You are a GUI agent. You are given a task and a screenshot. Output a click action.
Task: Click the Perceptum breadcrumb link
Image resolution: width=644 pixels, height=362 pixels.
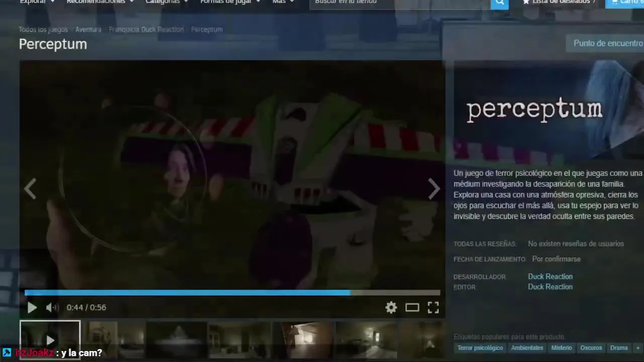(207, 30)
